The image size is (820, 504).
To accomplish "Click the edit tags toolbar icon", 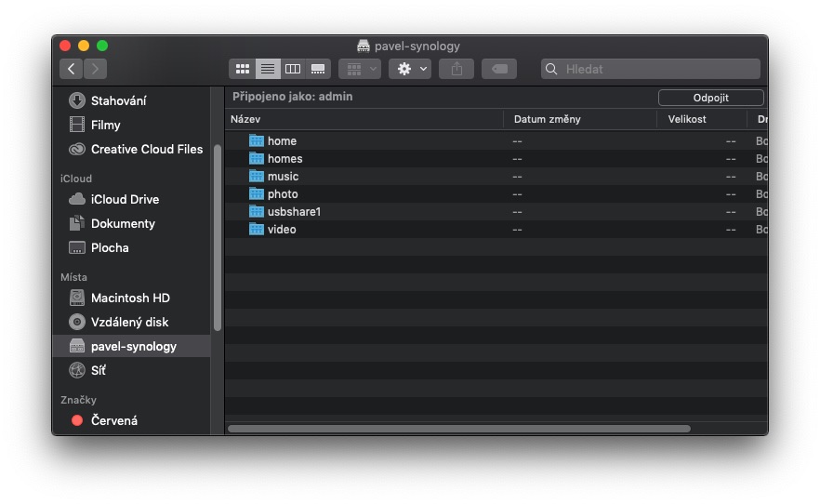I will 499,69.
